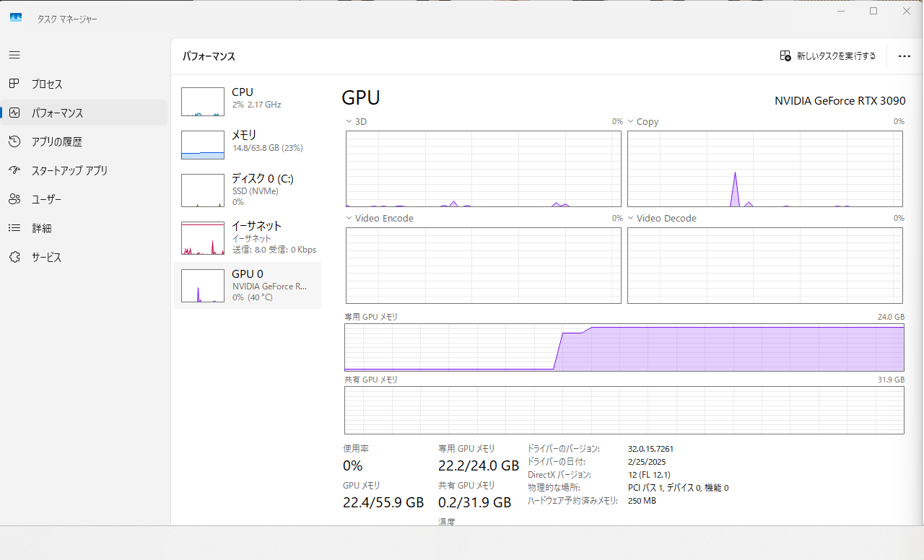This screenshot has height=560, width=924.
Task: Open the Copy engine graph dropdown
Action: click(x=630, y=121)
